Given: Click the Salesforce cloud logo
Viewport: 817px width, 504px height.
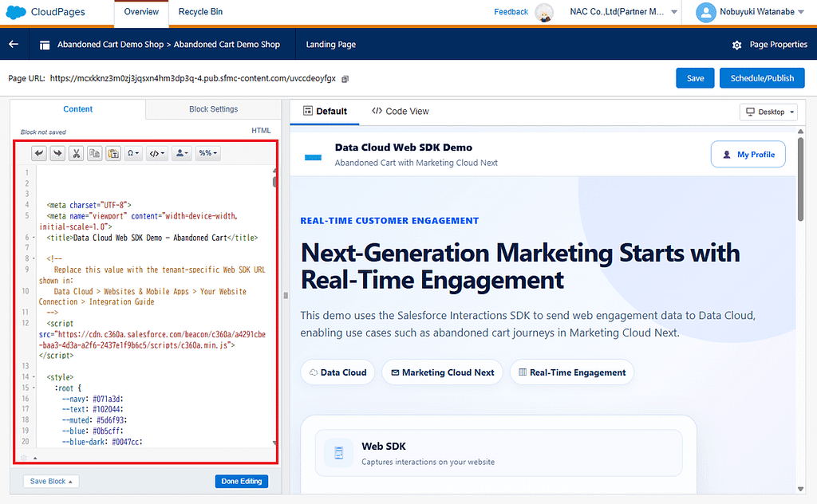Looking at the screenshot, I should [x=16, y=12].
